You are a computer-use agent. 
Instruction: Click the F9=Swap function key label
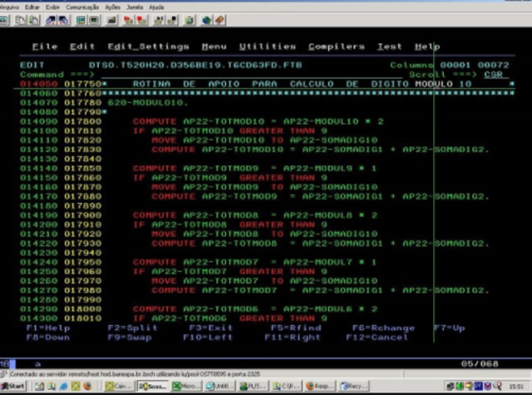[x=130, y=338]
